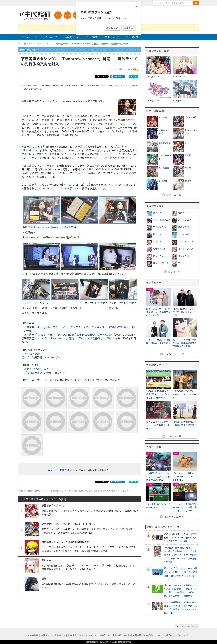Open ファンタシースターオンライン2 game icon
217x644 pixels.
(32, 529)
